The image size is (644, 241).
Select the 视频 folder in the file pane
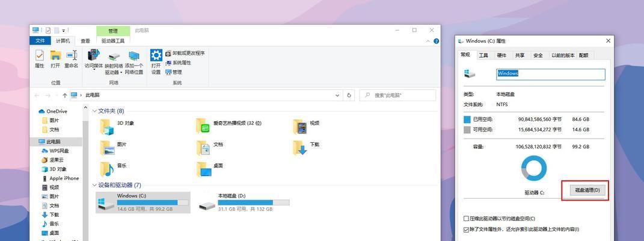[306, 127]
